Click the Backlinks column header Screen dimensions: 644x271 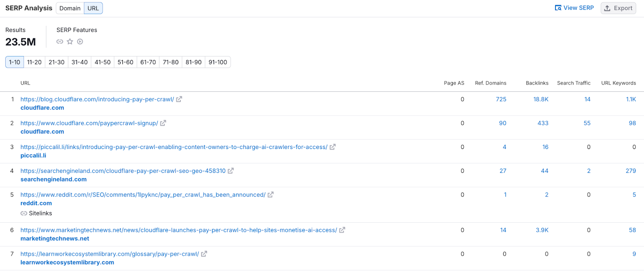pyautogui.click(x=537, y=83)
